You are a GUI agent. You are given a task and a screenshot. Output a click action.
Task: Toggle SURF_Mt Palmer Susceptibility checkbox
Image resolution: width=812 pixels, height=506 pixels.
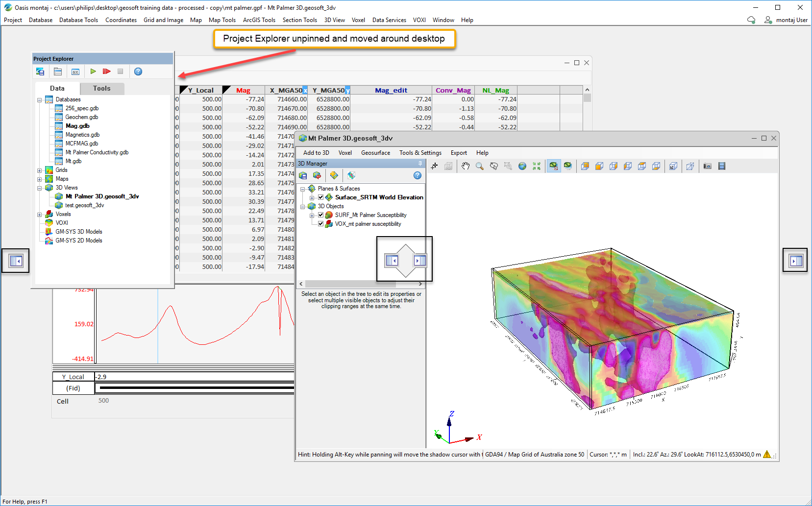(321, 215)
